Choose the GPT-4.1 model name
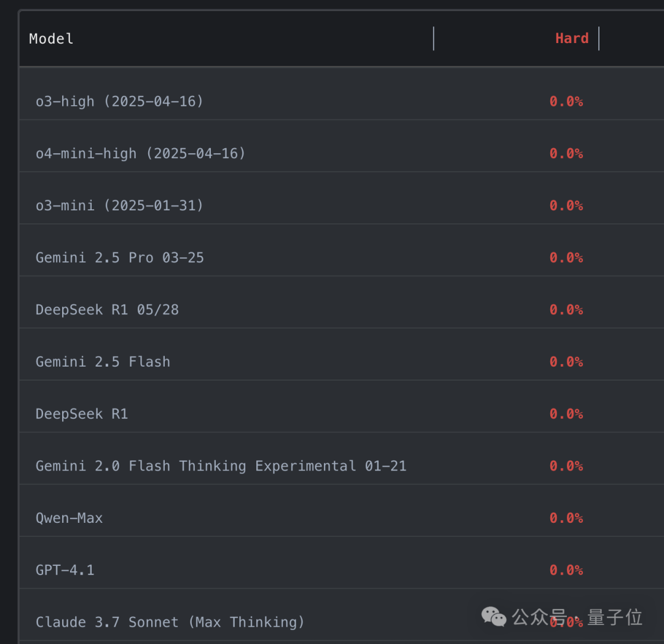This screenshot has width=664, height=644. [x=65, y=570]
